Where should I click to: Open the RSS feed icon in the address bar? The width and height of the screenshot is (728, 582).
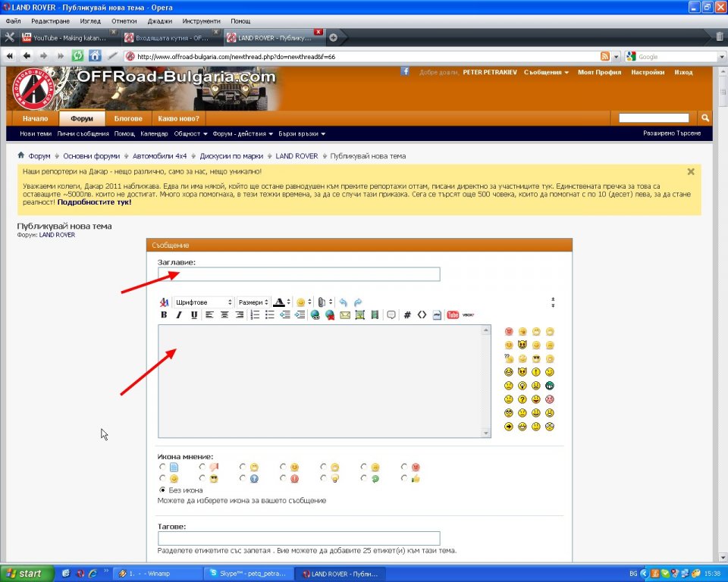tap(605, 57)
